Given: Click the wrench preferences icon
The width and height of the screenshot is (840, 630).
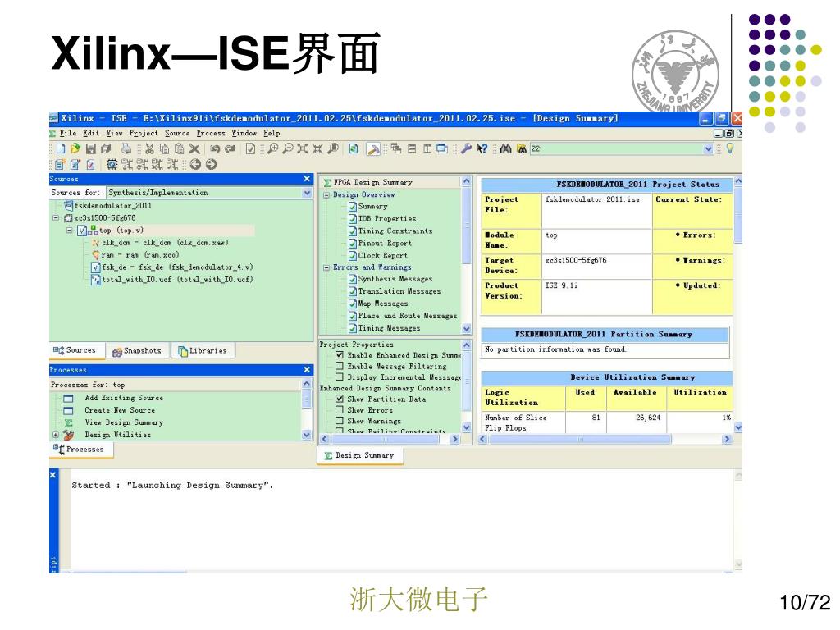Looking at the screenshot, I should [466, 148].
